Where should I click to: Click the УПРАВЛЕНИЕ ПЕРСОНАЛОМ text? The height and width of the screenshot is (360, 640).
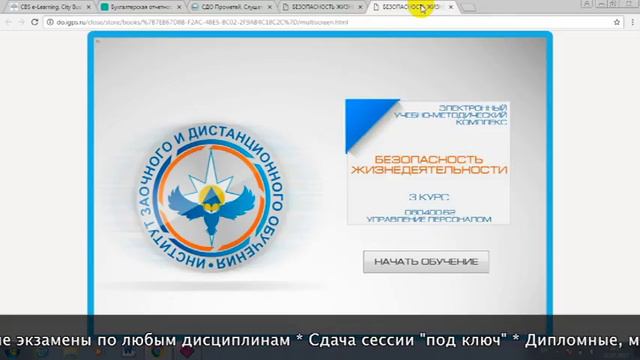click(x=429, y=219)
